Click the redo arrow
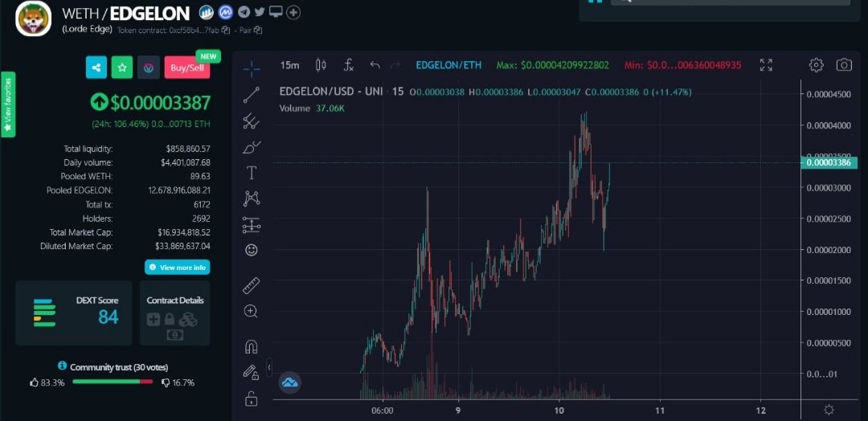Screen dimensions: 868x421 coord(395,65)
